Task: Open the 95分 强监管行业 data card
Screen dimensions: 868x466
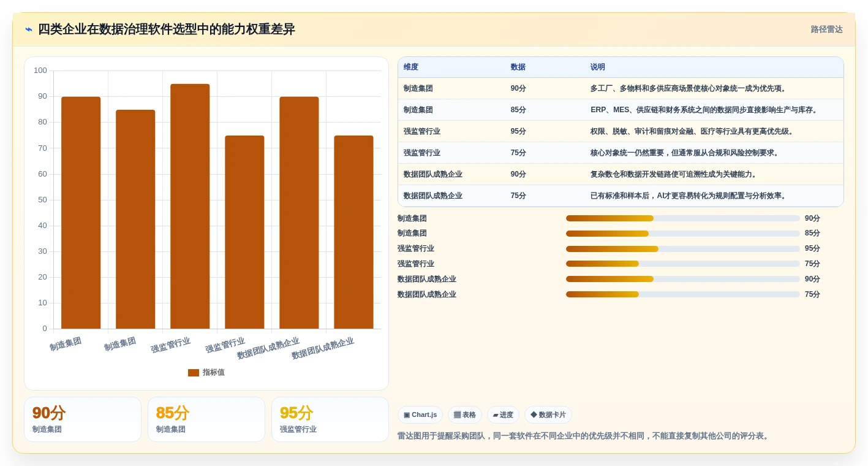Action: 330,419
